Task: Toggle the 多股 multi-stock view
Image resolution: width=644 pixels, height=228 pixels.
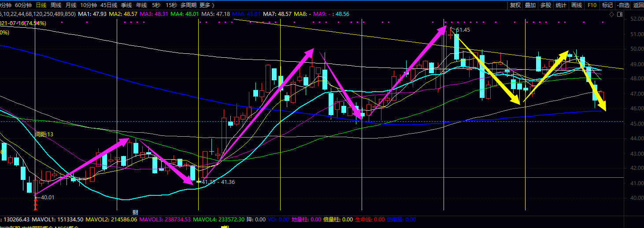Action: pyautogui.click(x=545, y=5)
